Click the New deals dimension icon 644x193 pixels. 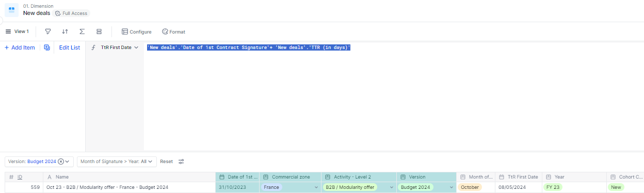12,10
